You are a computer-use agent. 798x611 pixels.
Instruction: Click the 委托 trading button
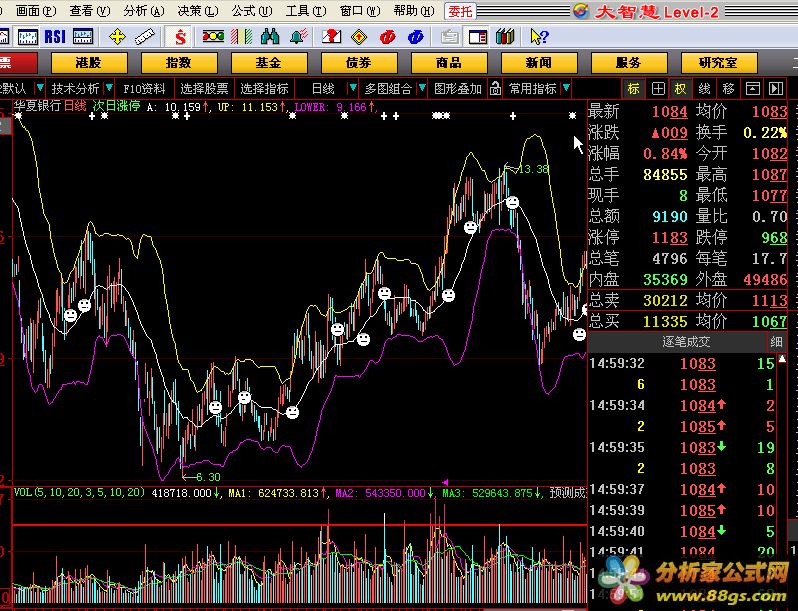460,11
